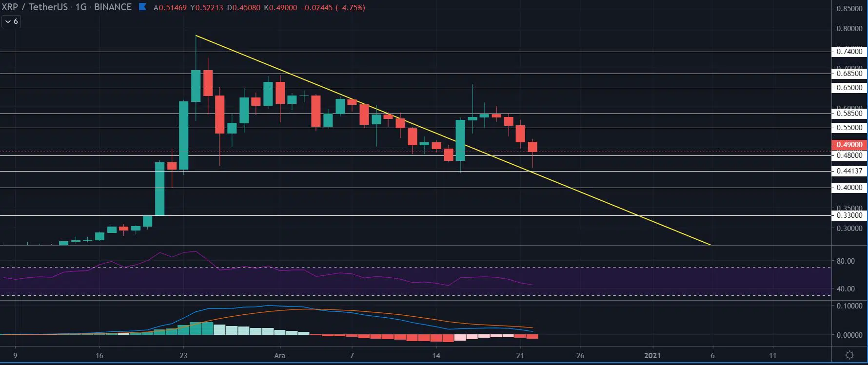Open the XRP / TetherUS symbol title
The height and width of the screenshot is (365, 868).
coord(35,7)
